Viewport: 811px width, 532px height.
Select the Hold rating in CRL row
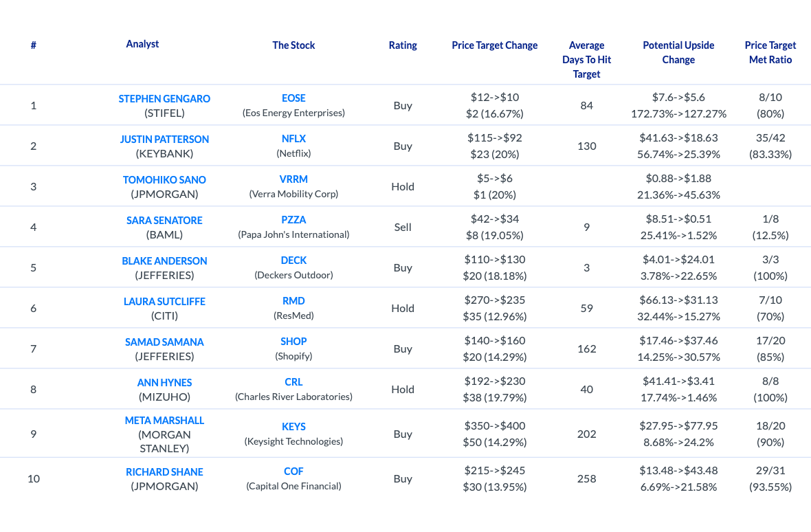402,389
